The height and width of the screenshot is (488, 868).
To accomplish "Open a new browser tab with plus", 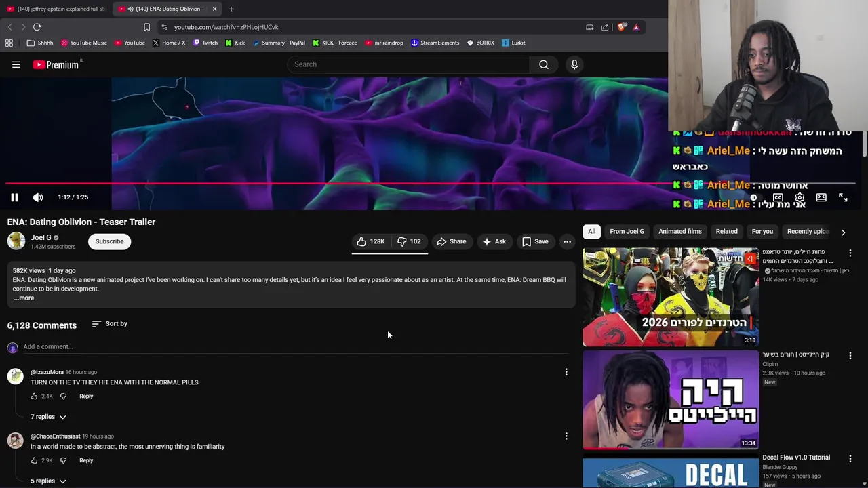I will (231, 9).
